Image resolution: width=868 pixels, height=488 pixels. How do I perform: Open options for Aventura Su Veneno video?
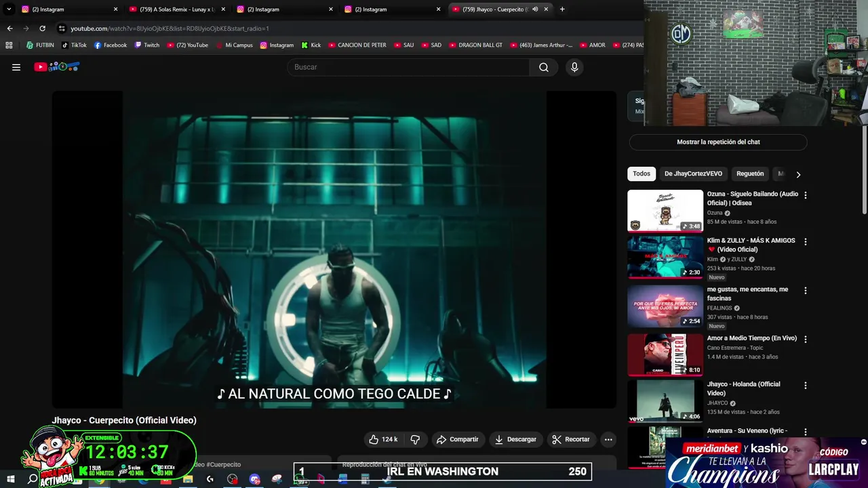click(x=806, y=432)
